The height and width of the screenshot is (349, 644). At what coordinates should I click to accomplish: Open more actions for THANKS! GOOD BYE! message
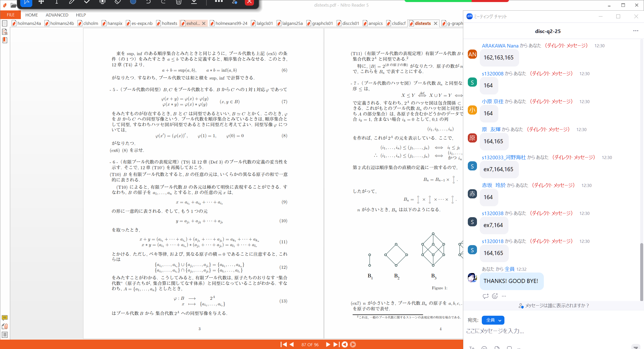pyautogui.click(x=504, y=296)
